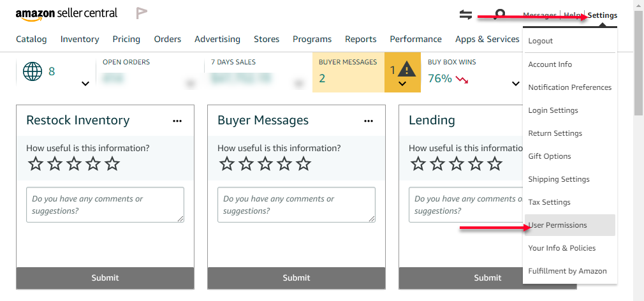Submit Buyer Messages card feedback
This screenshot has width=644, height=301.
pyautogui.click(x=296, y=278)
